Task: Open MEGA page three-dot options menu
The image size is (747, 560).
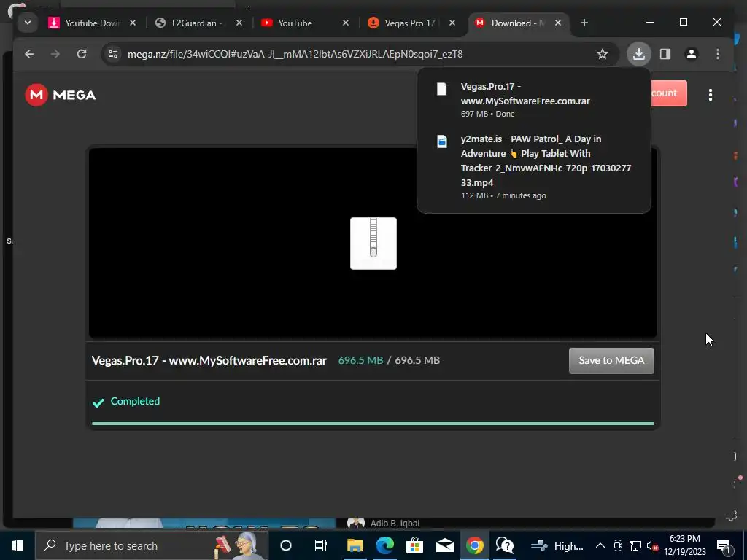Action: (711, 95)
